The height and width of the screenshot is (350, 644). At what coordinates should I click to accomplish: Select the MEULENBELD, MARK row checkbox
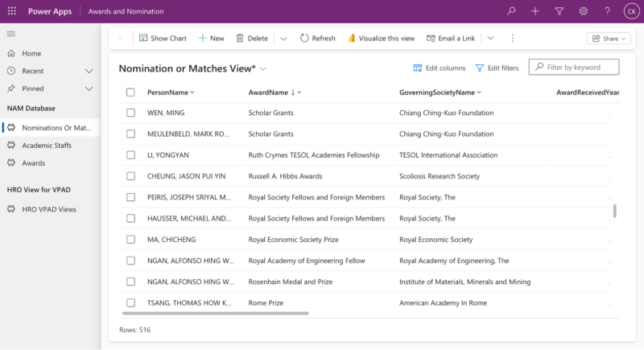pos(130,134)
